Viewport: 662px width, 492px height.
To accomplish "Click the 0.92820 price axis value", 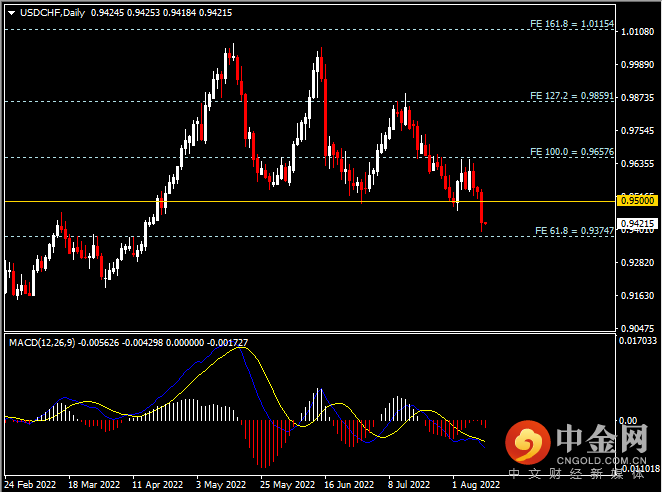I will (637, 263).
